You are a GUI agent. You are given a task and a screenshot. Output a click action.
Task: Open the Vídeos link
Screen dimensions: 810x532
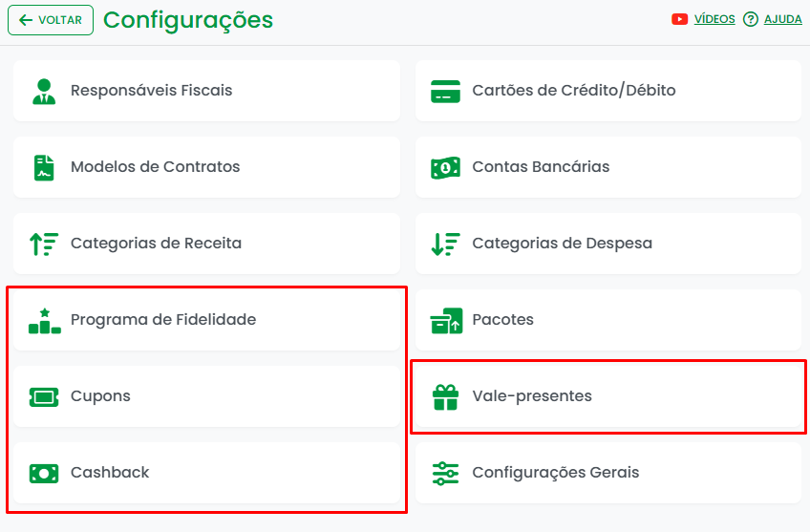coord(714,19)
